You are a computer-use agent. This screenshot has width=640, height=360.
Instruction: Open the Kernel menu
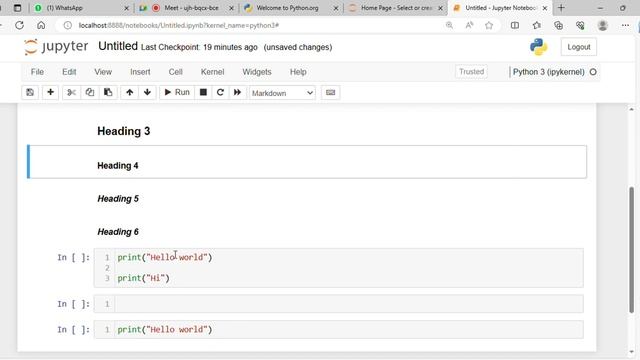pos(212,72)
